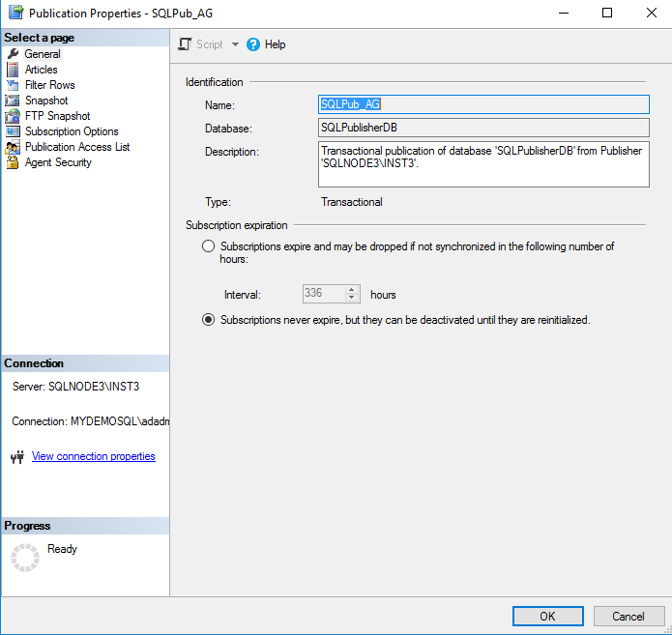Open the General page
Viewport: 672px width, 635px height.
tap(43, 54)
